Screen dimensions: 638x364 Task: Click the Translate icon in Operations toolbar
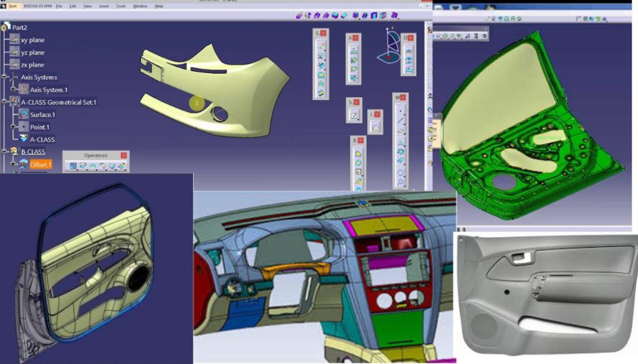pyautogui.click(x=112, y=166)
